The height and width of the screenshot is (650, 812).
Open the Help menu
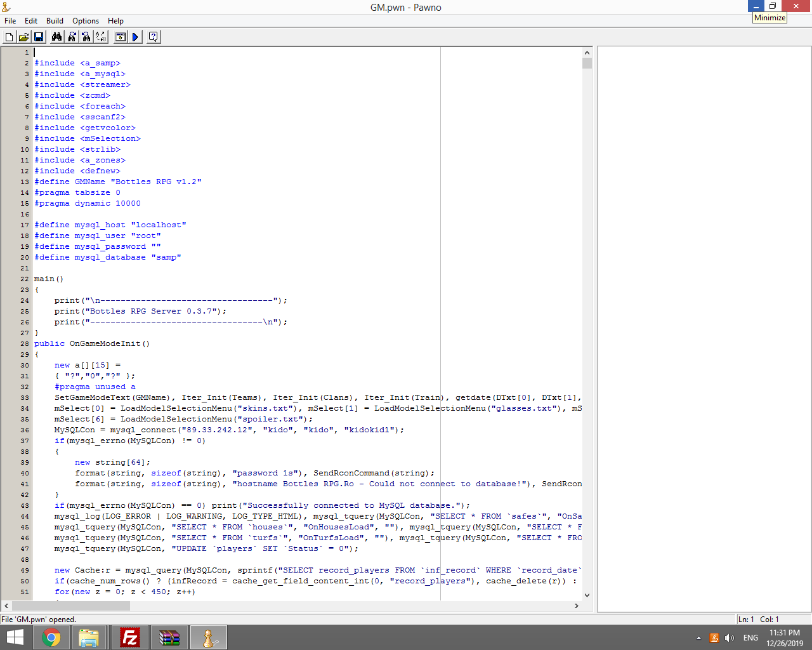115,20
